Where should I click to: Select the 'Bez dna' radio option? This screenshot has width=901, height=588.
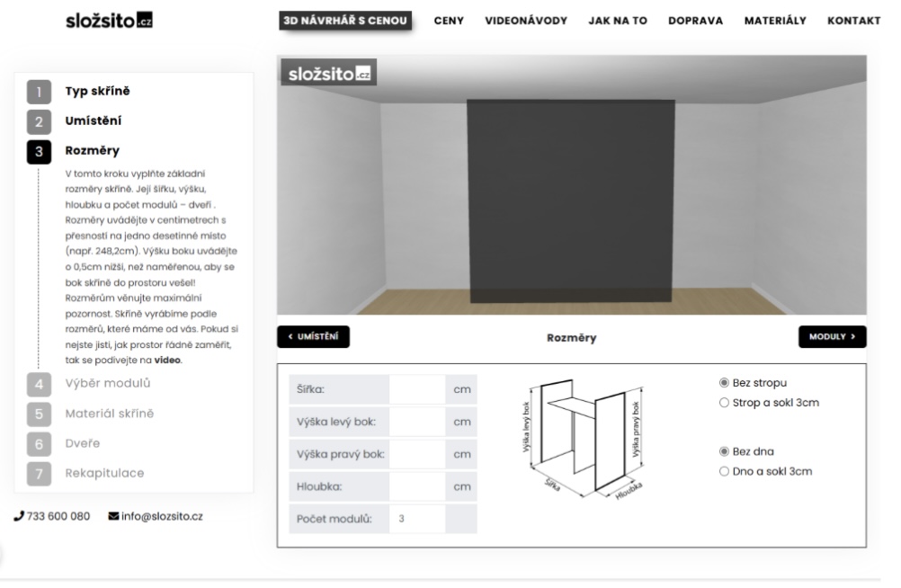725,451
